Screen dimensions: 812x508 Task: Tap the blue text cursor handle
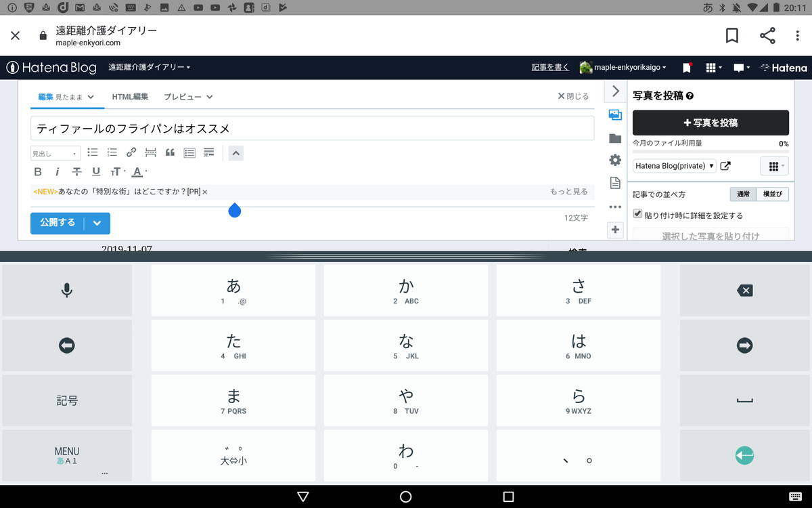tap(235, 211)
